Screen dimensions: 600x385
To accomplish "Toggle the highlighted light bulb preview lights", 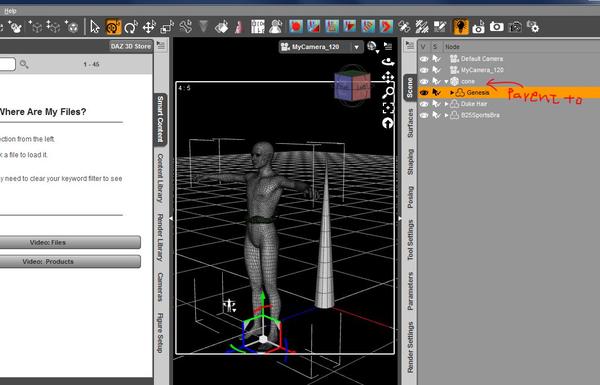I will tap(460, 26).
